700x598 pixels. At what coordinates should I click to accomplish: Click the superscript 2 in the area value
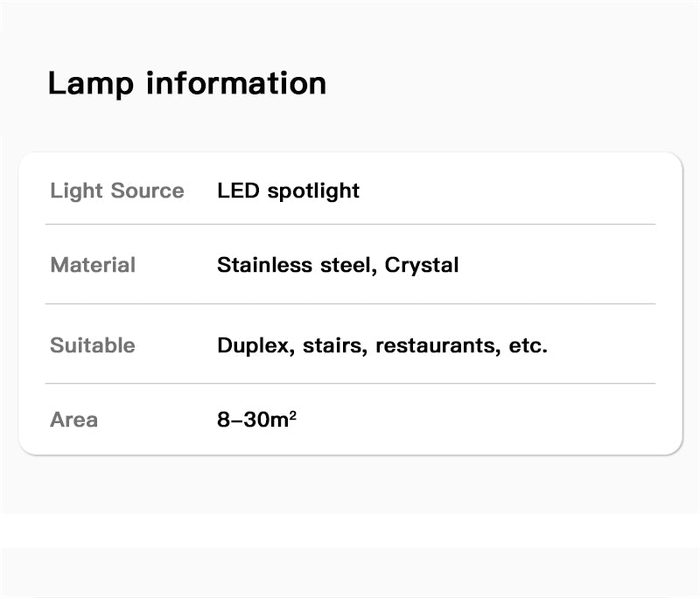[x=293, y=414]
